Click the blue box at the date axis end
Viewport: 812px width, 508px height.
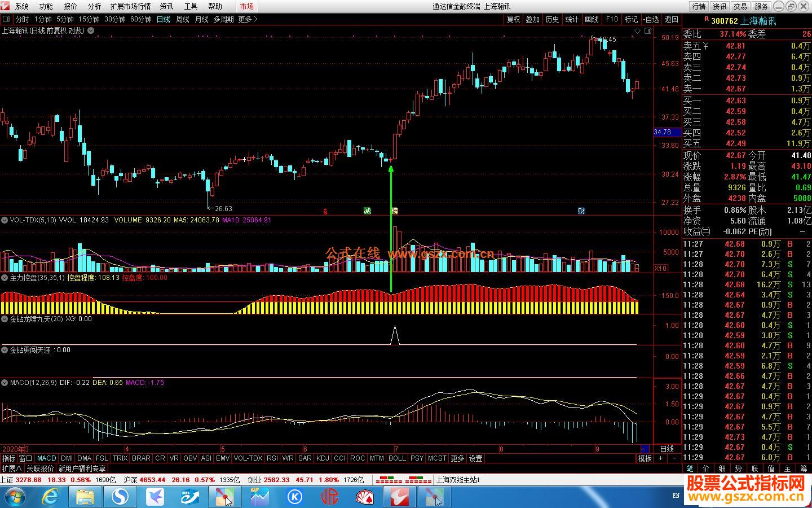point(645,449)
